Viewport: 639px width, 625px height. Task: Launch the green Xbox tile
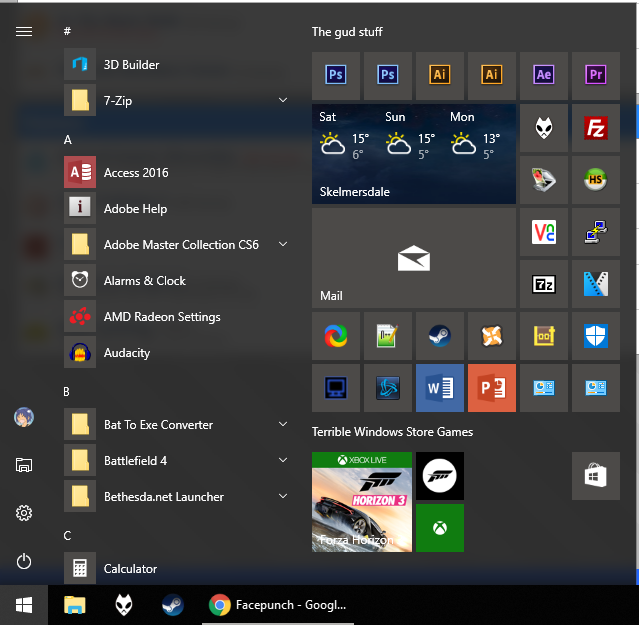[x=440, y=528]
